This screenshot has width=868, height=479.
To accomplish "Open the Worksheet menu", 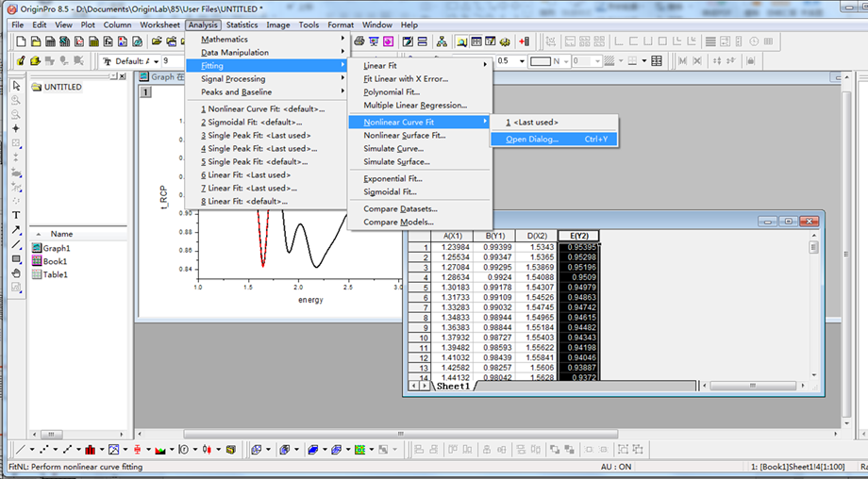I will click(x=159, y=25).
